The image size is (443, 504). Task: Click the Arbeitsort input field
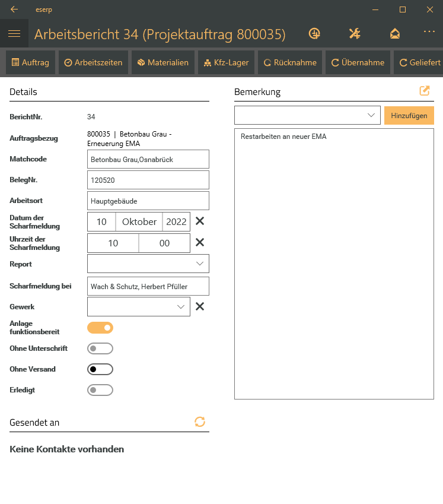tap(148, 201)
